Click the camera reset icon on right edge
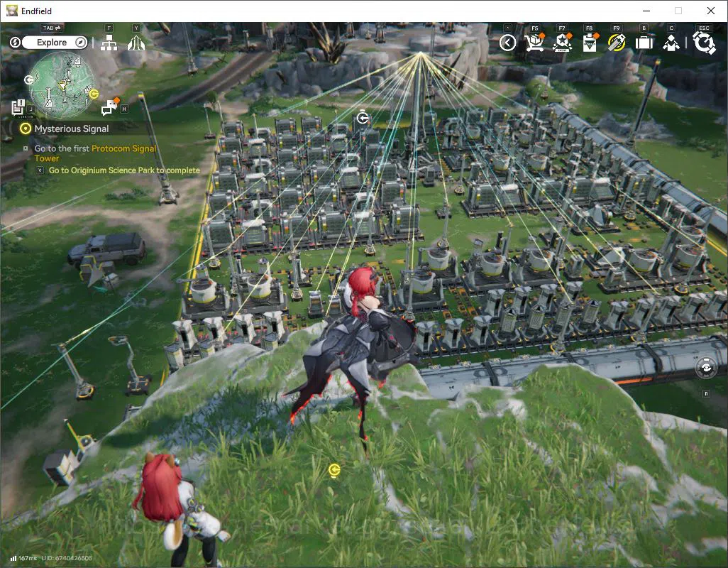The height and width of the screenshot is (568, 728). 706,368
